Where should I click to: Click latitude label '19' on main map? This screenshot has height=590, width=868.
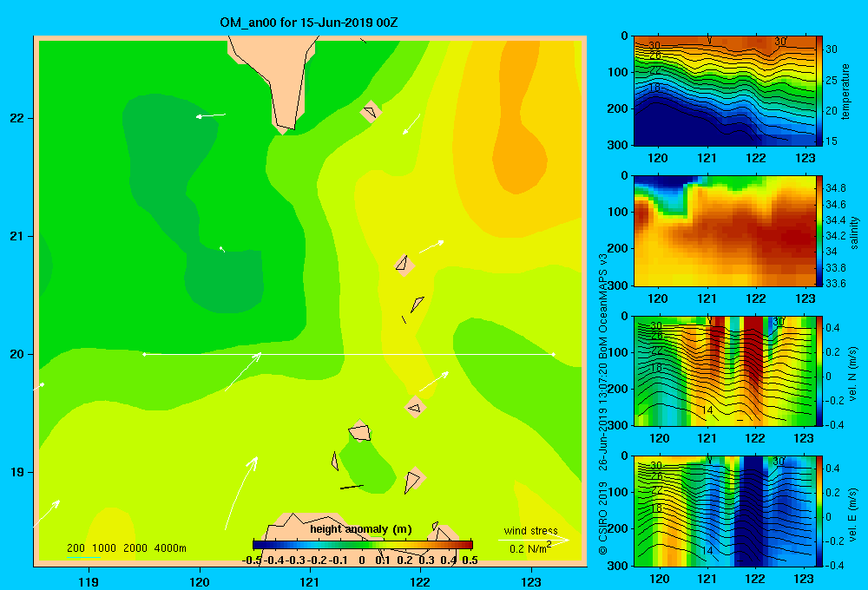click(17, 472)
